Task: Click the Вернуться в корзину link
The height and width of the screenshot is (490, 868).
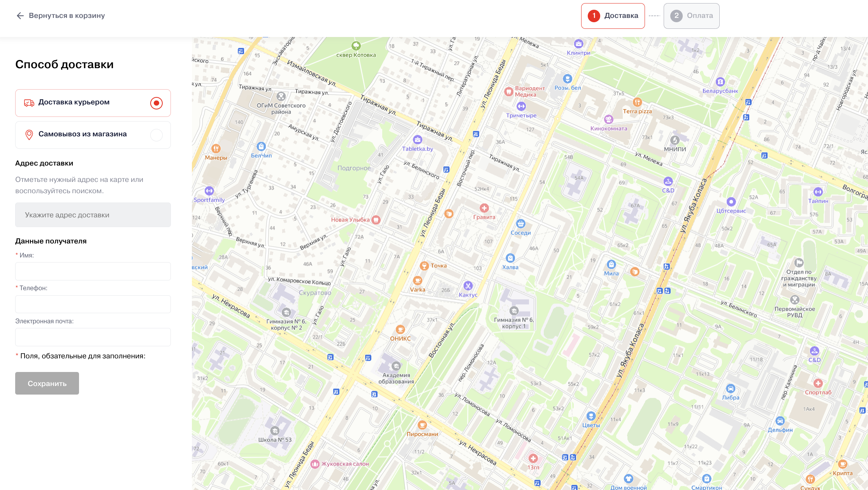Action: coord(67,16)
